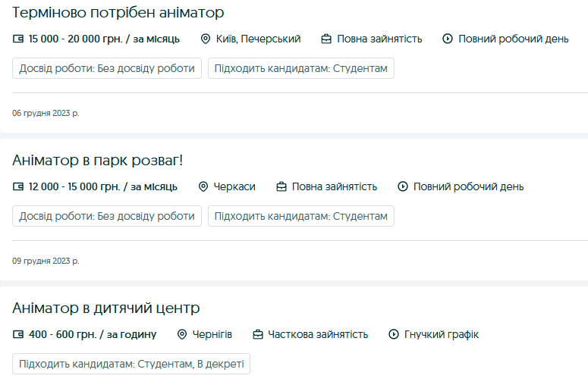The image size is (588, 385).
Task: Click wallet icon beside 400 - 600 грн.
Action: pos(19,334)
